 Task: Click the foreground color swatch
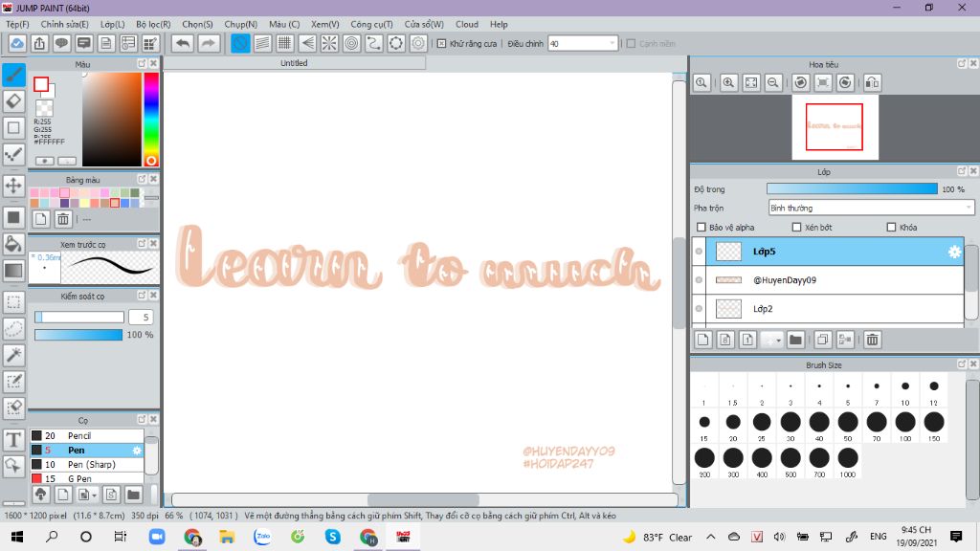[x=41, y=84]
